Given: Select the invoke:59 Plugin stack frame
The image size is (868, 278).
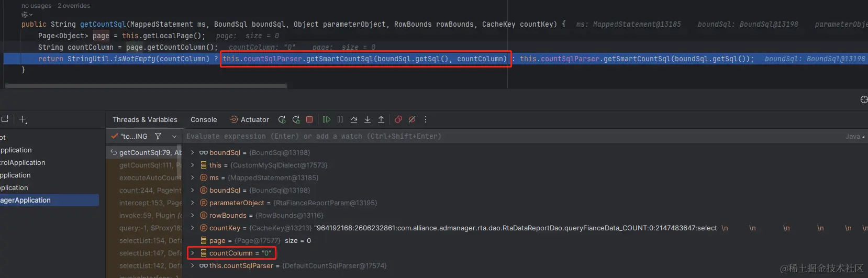Looking at the screenshot, I should (x=144, y=215).
